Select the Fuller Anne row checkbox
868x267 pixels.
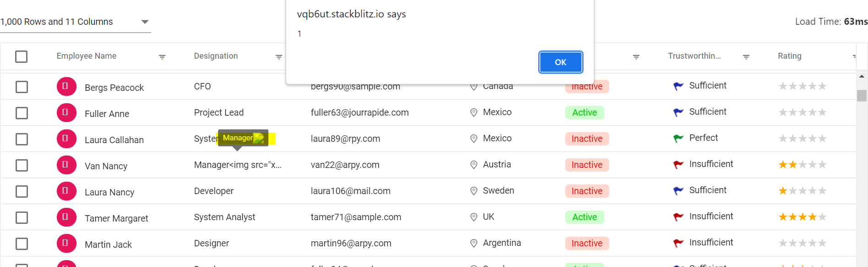(22, 113)
